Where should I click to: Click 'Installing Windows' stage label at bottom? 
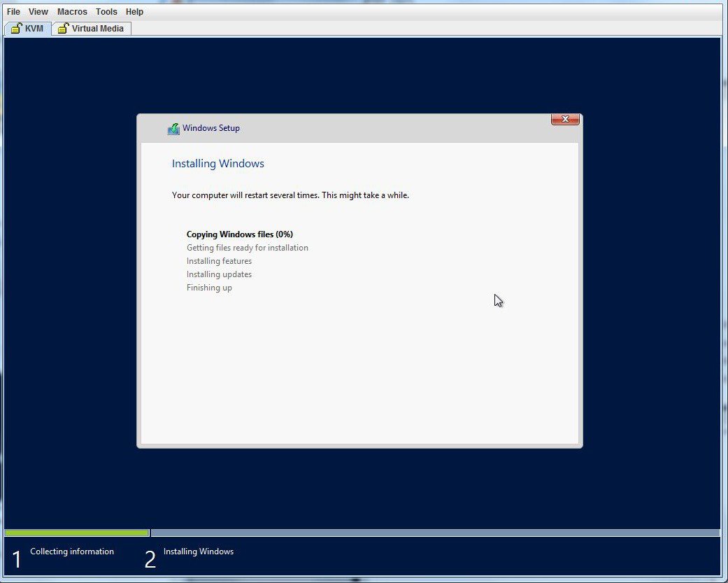coord(198,552)
